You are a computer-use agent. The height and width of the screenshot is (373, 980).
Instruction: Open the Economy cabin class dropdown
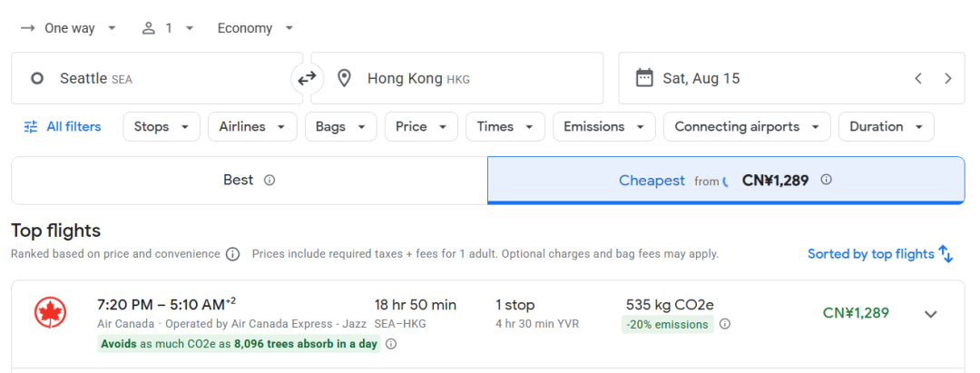point(256,28)
